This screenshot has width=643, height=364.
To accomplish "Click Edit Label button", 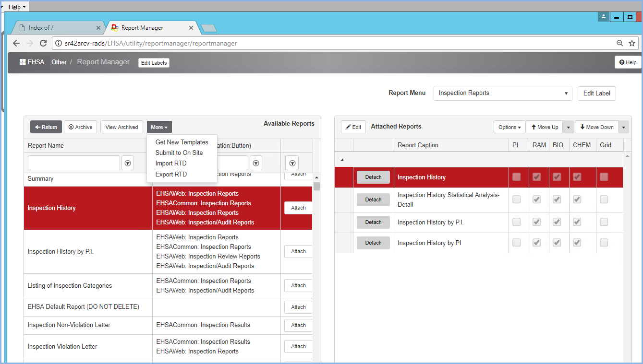I will click(596, 93).
